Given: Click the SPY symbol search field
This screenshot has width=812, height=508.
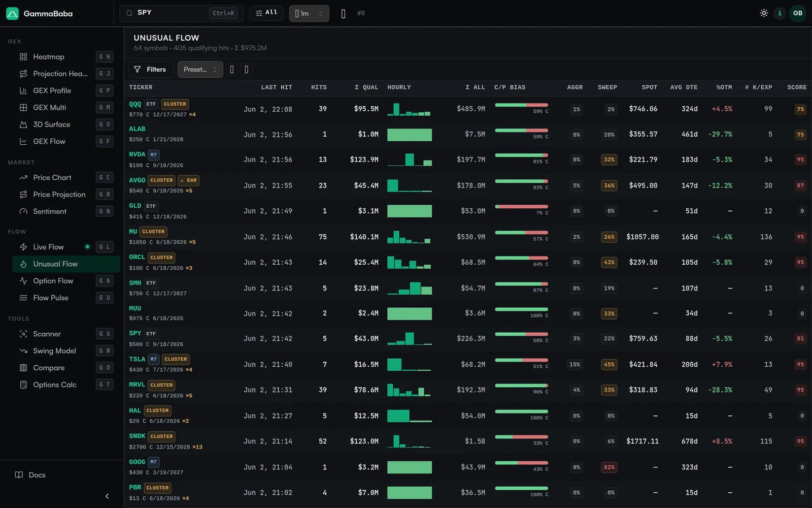Looking at the screenshot, I should tap(181, 13).
